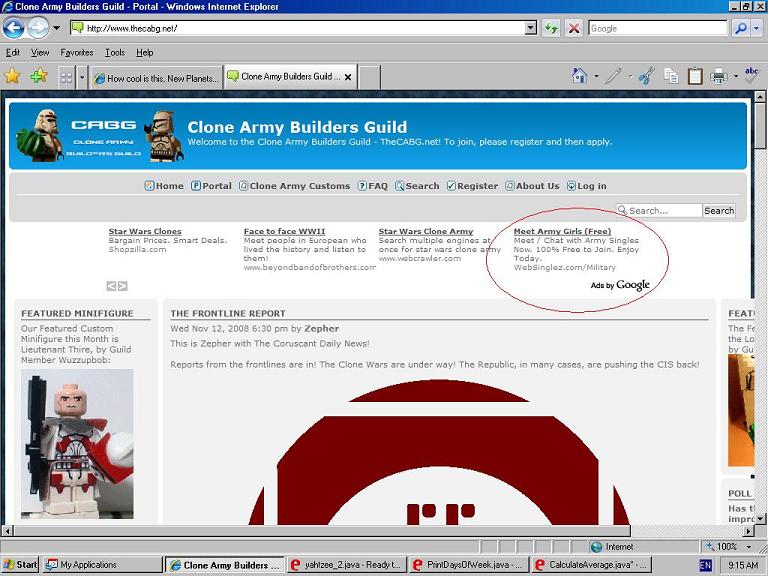
Task: Close the Clone Army Builders Guild tab
Action: pyautogui.click(x=348, y=77)
